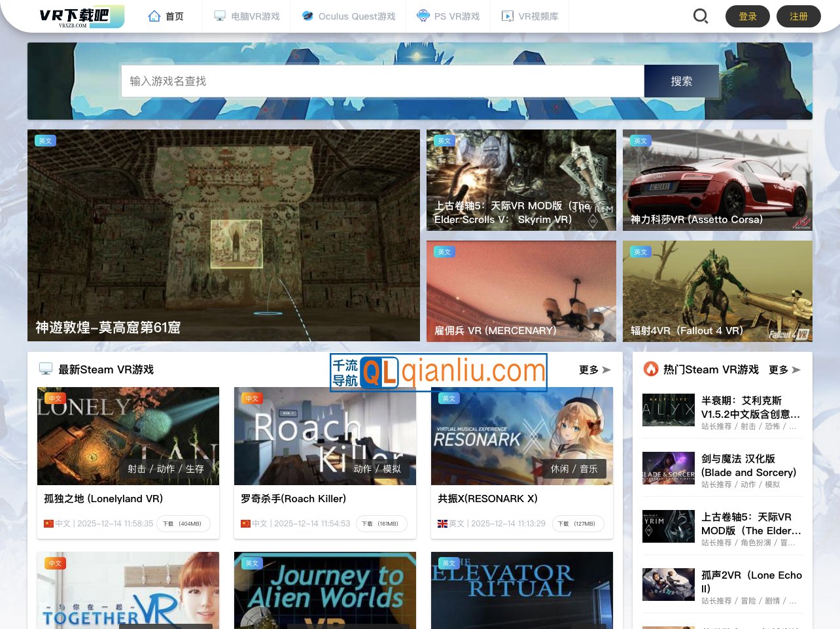Click the magnifier search icon in header
Screen dimensions: 840x629
pyautogui.click(x=700, y=16)
